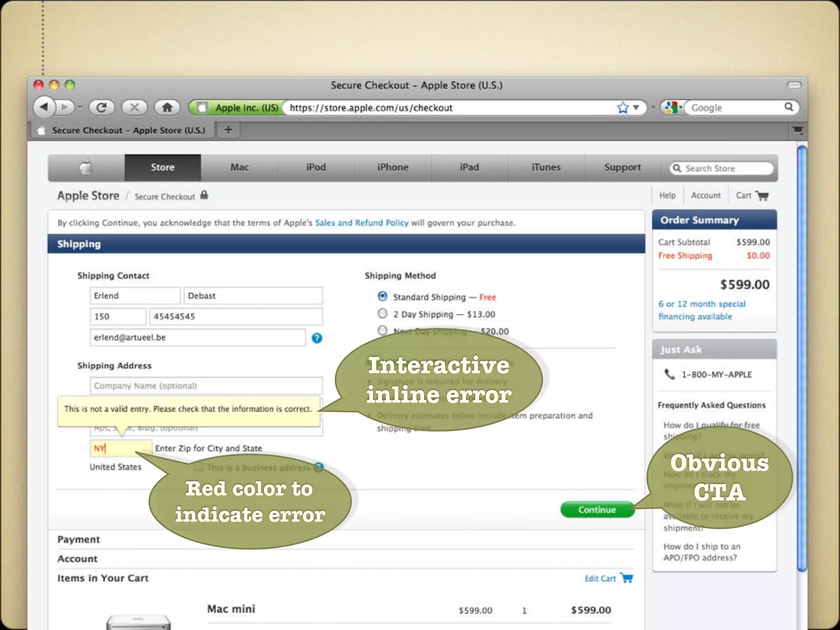Open the iPod navigation tab
The image size is (840, 630).
coord(316,167)
